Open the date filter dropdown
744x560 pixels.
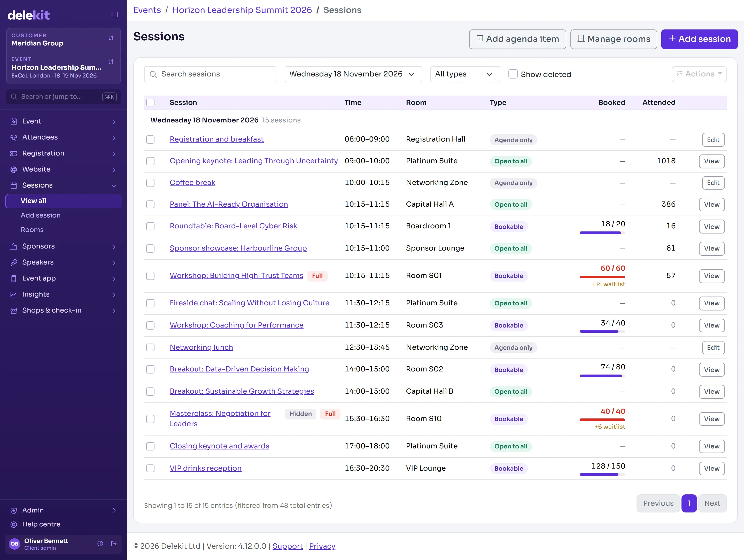353,74
